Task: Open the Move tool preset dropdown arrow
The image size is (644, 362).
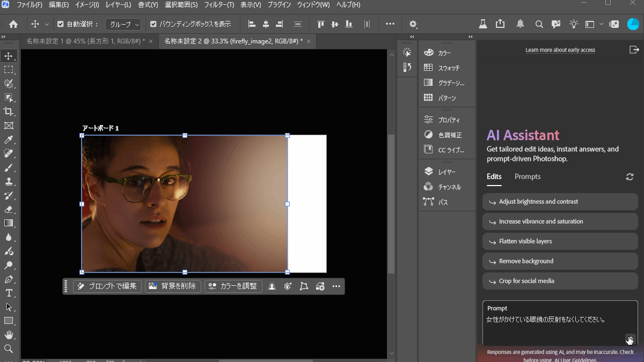Action: click(x=47, y=24)
